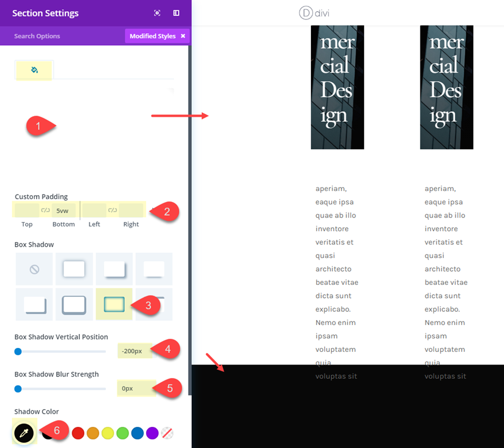This screenshot has width=504, height=448.
Task: Remove the Modified Styles filter
Action: (x=183, y=36)
